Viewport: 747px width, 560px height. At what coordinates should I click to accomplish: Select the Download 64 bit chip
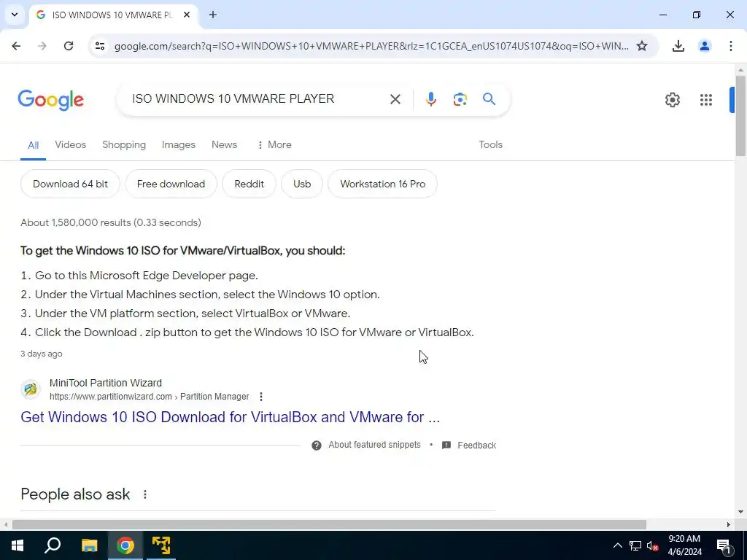click(x=70, y=184)
